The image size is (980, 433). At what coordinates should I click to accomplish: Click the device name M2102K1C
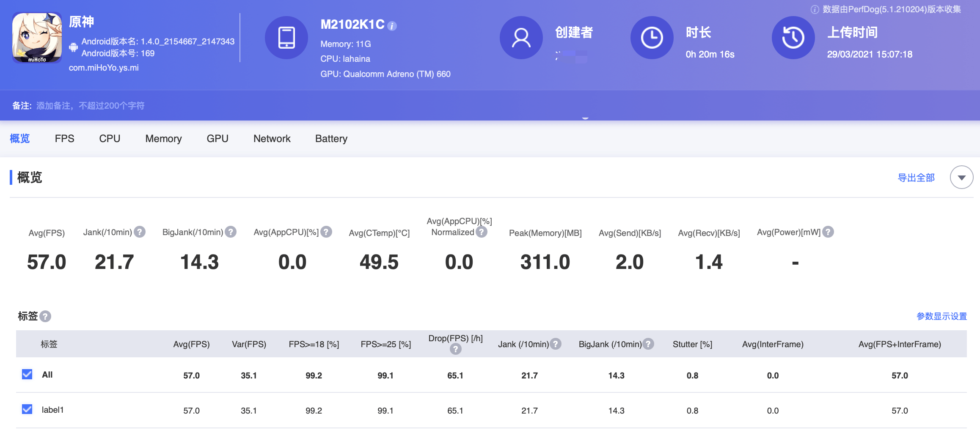tap(352, 25)
